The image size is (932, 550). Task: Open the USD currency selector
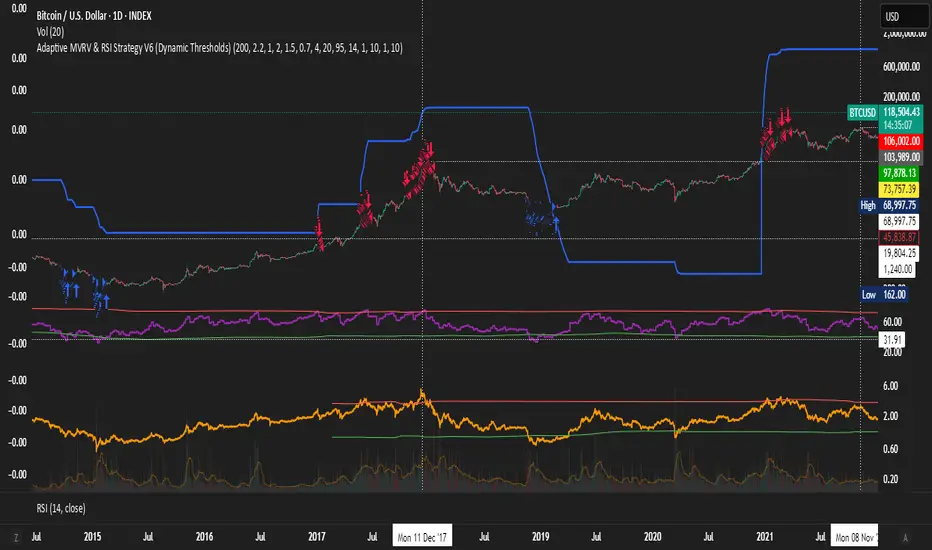tap(903, 17)
